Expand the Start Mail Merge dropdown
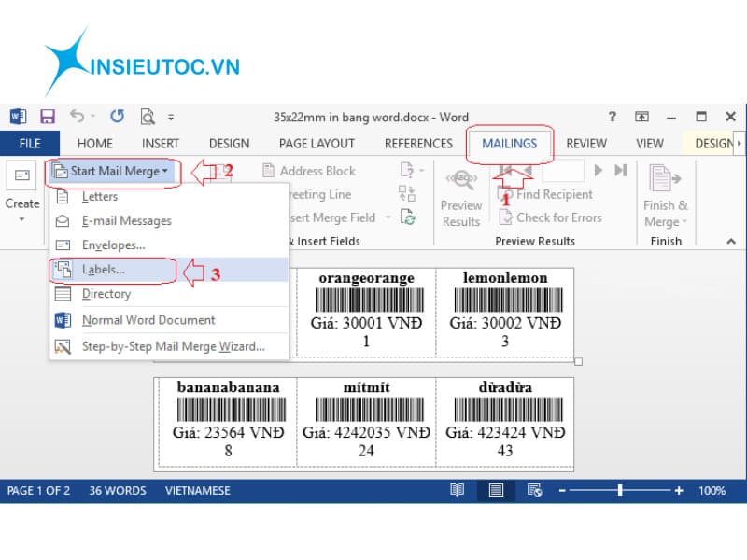 tap(112, 171)
